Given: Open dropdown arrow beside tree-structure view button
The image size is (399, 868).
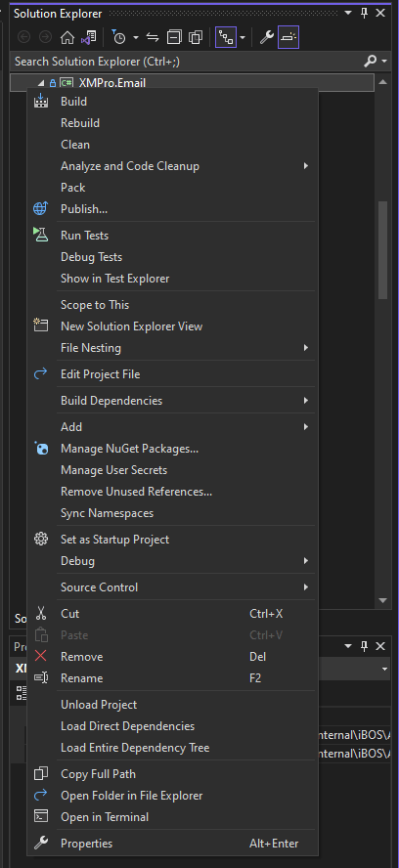Looking at the screenshot, I should click(243, 38).
